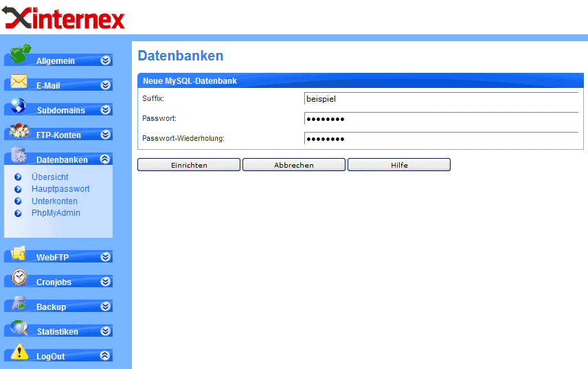Click the Backup icon in sidebar
Image resolution: width=588 pixels, height=369 pixels.
[19, 303]
